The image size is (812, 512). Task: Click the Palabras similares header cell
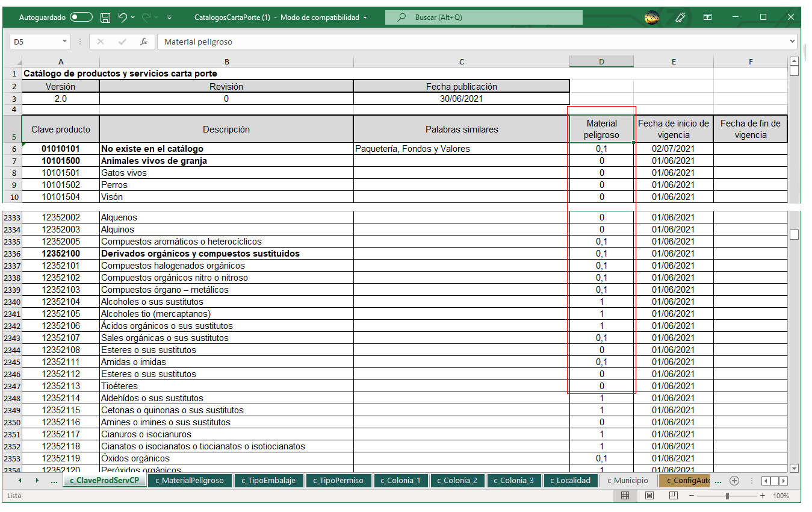462,129
